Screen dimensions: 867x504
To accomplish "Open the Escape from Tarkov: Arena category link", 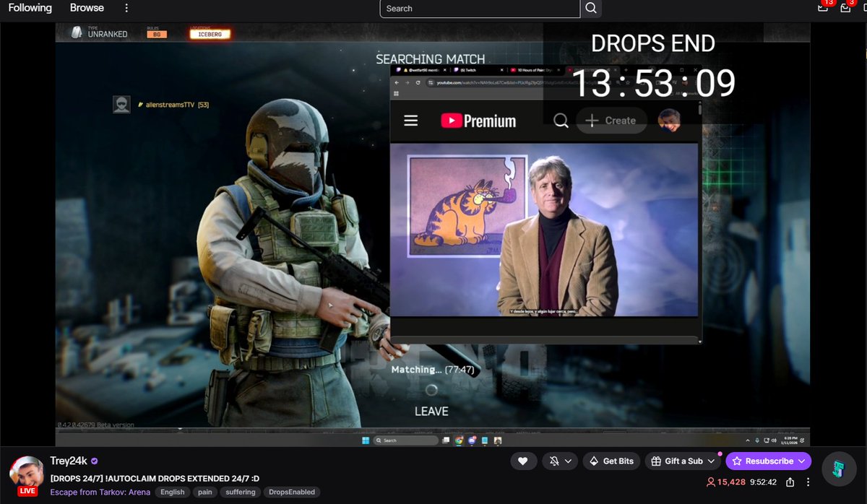I will 100,492.
